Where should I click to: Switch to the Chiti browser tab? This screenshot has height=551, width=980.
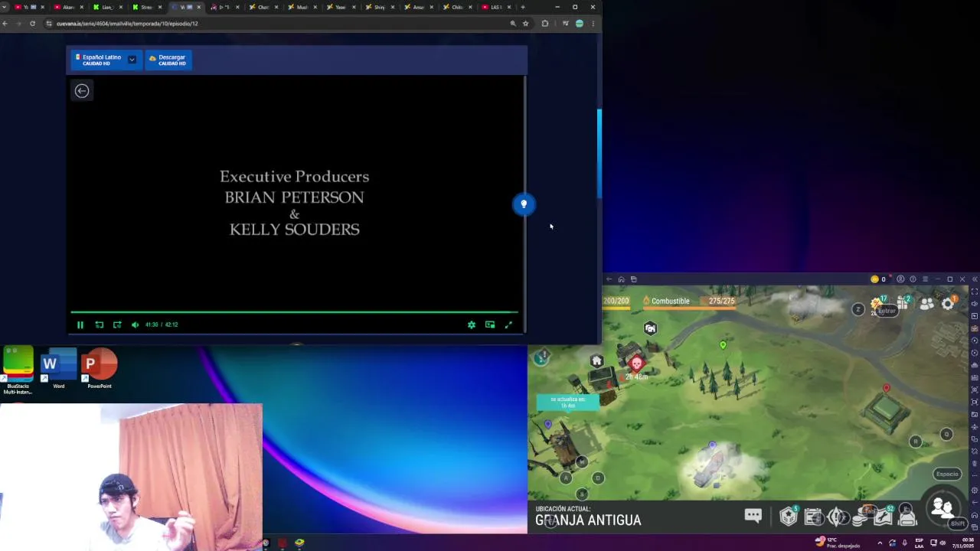(x=457, y=7)
